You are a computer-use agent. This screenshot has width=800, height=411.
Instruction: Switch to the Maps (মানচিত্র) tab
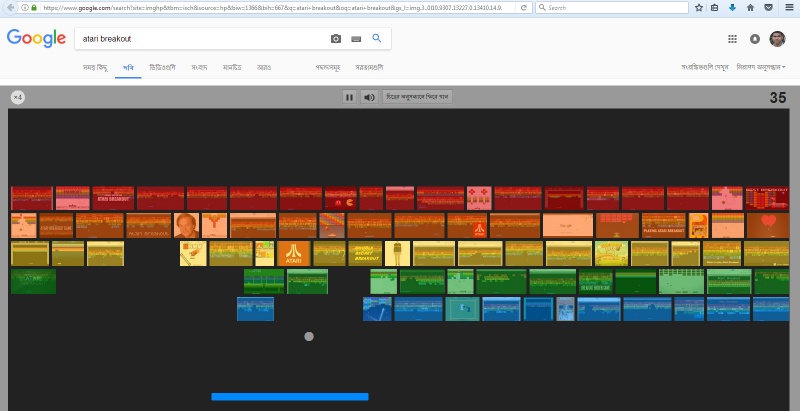pyautogui.click(x=232, y=67)
